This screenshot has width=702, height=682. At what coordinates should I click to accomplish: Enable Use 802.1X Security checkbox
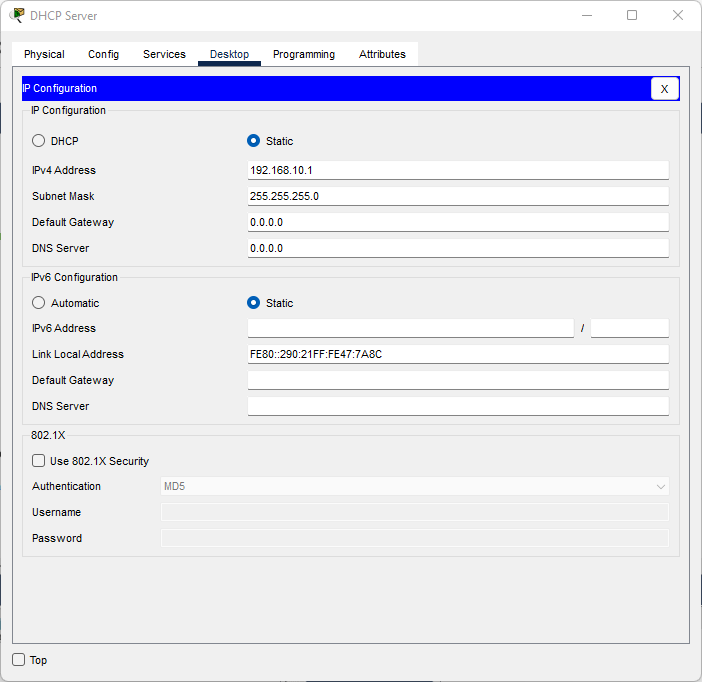39,461
